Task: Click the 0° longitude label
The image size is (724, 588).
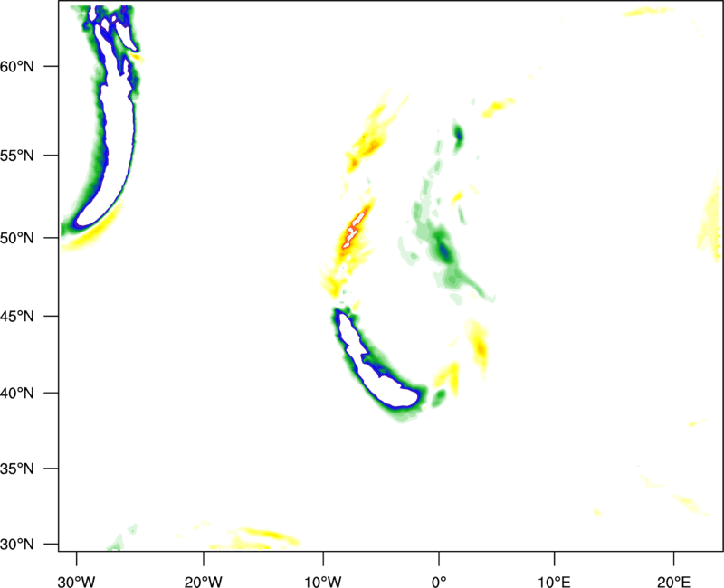Action: click(439, 582)
